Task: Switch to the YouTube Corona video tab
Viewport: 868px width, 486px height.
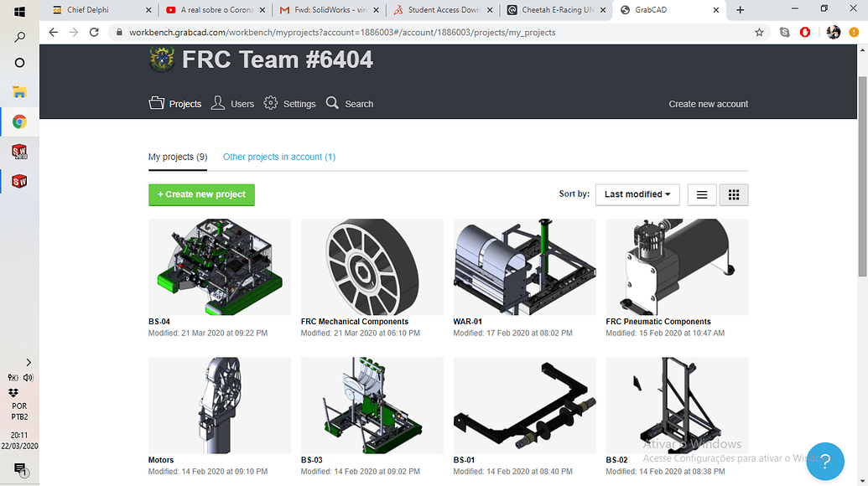Action: 214,10
